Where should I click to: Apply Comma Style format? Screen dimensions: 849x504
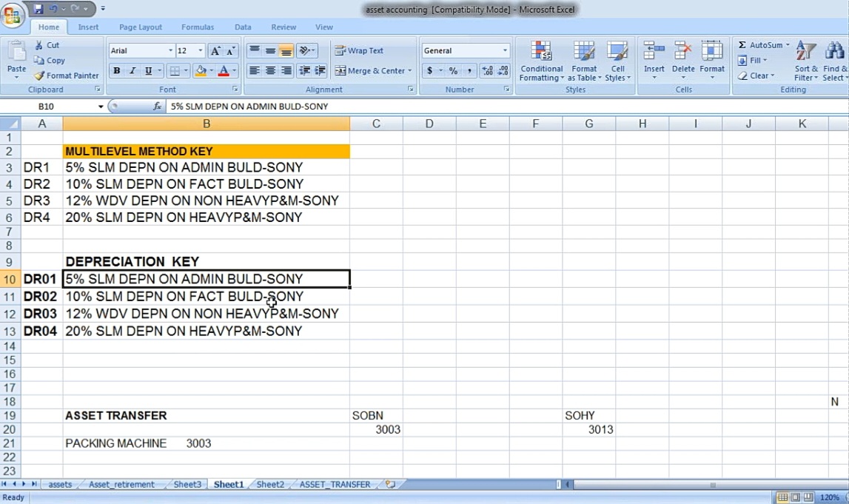pyautogui.click(x=469, y=71)
